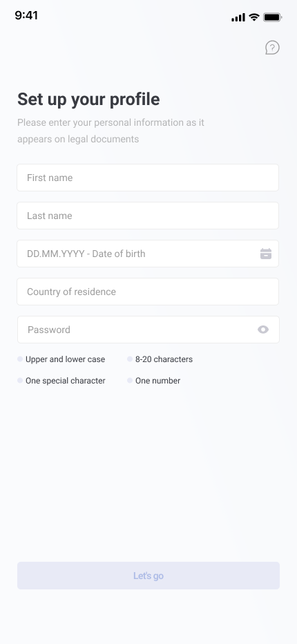Tap the 9:41 clock in status bar
The width and height of the screenshot is (297, 644).
[26, 15]
